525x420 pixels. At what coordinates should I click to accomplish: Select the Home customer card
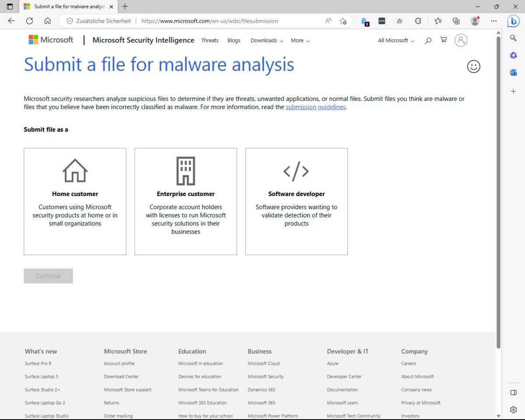75,202
